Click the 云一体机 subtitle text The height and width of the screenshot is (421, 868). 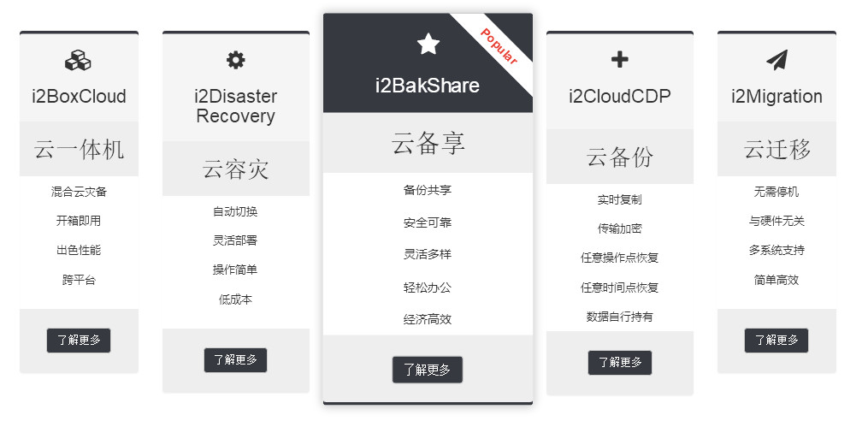click(79, 150)
